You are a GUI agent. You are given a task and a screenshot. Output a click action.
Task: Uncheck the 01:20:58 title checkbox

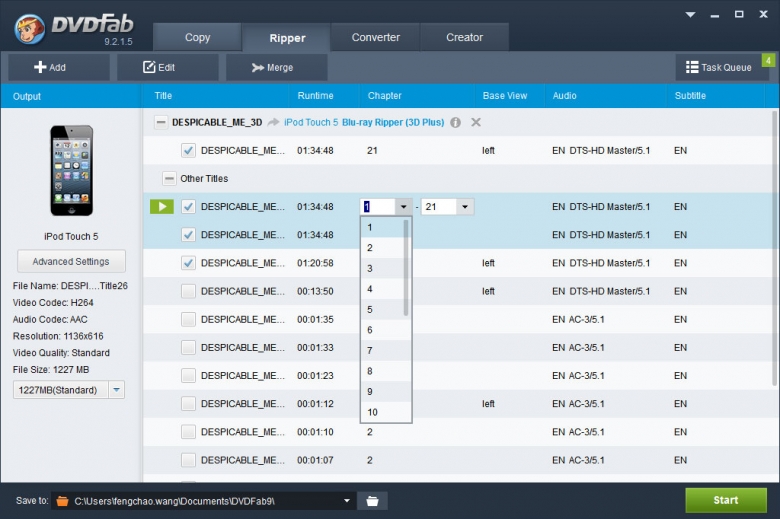(x=188, y=263)
